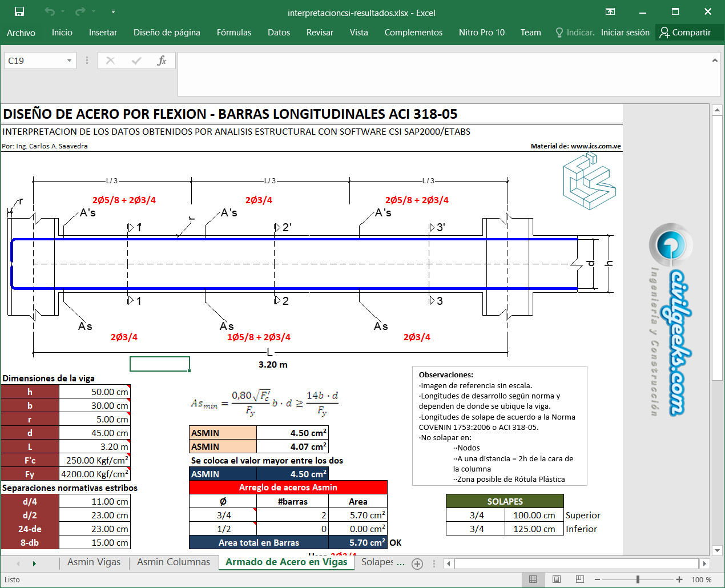
Task: Open the Name Box dropdown arrow
Action: pos(69,61)
